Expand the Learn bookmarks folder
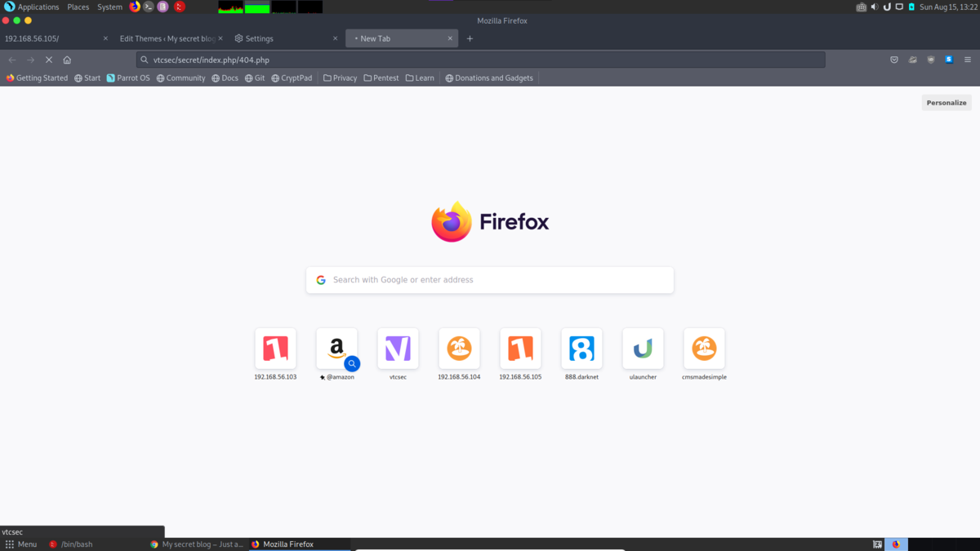The image size is (980, 551). click(x=420, y=78)
